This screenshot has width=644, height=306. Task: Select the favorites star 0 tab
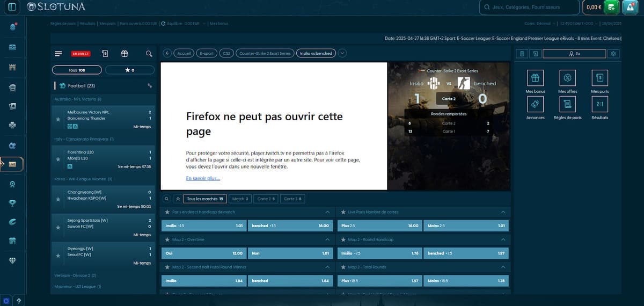coord(130,70)
